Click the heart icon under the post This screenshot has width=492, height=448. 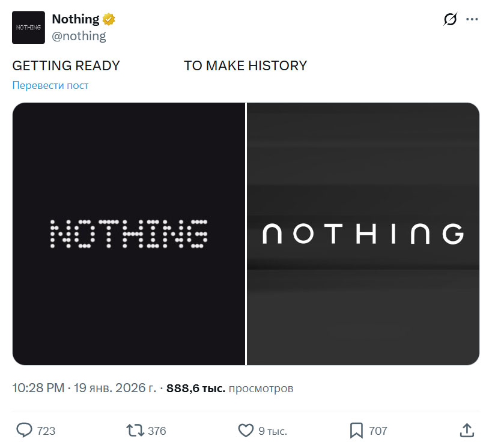click(x=246, y=431)
